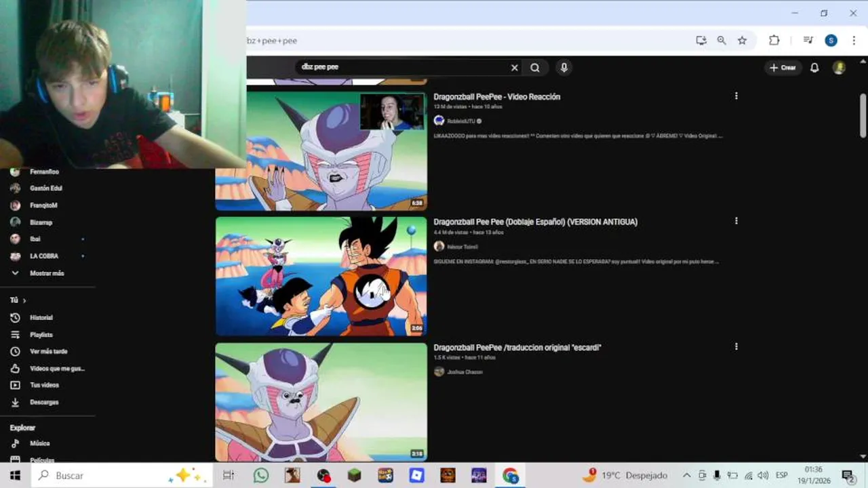Open Roblox from the taskbar
This screenshot has height=488, width=868.
click(417, 476)
